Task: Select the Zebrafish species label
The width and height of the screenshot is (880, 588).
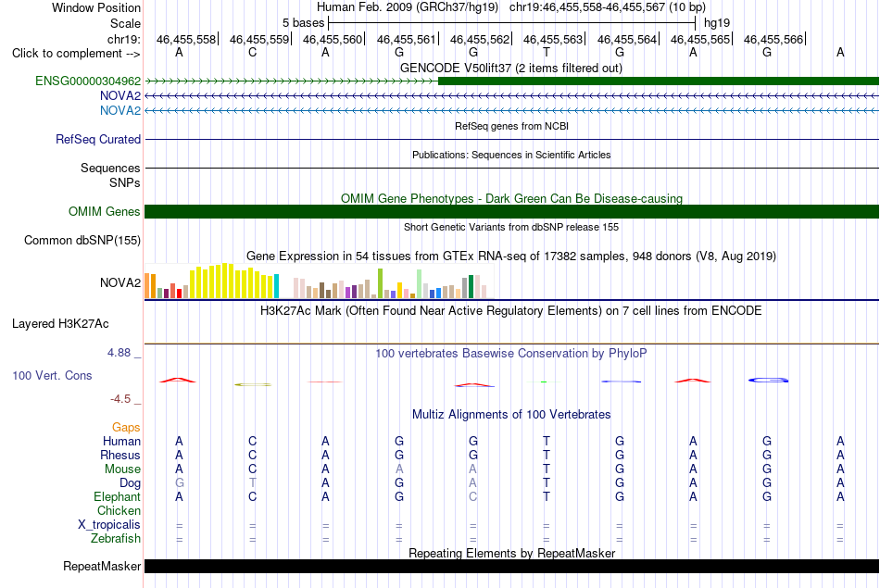Action: coord(116,539)
